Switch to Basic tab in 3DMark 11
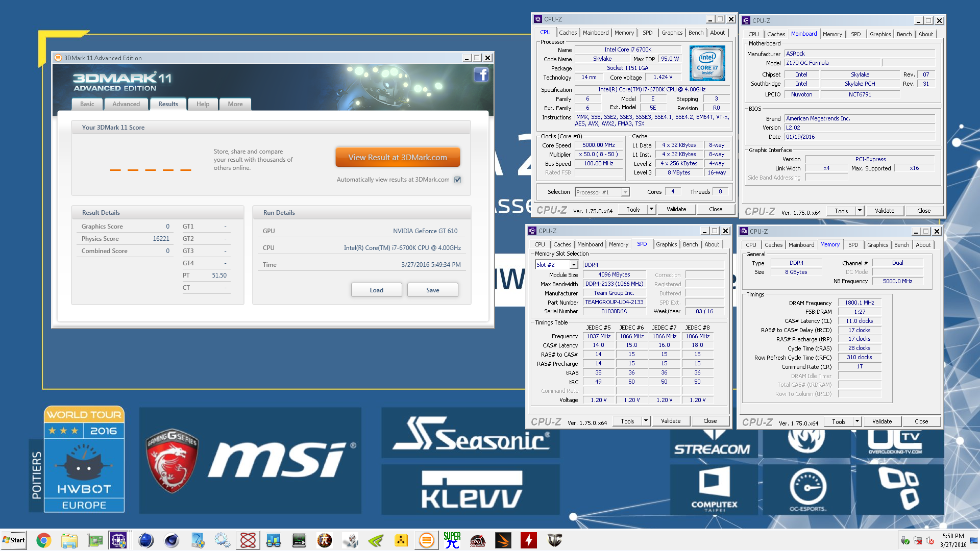Image resolution: width=980 pixels, height=551 pixels. pyautogui.click(x=87, y=104)
